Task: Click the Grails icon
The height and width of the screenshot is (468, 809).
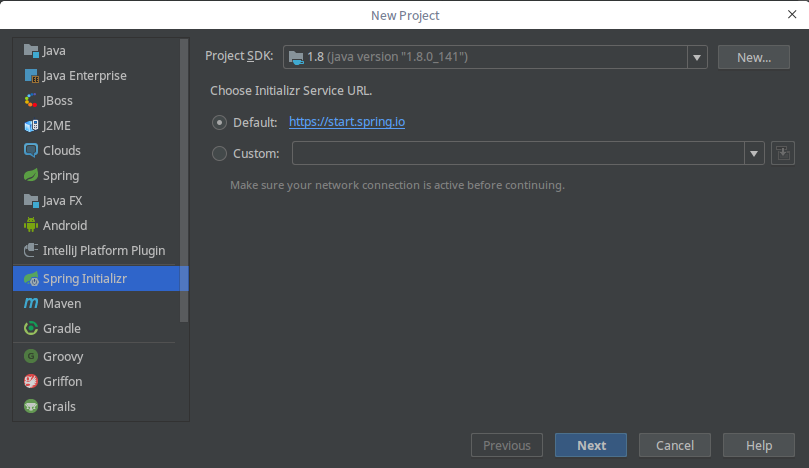Action: pos(31,406)
